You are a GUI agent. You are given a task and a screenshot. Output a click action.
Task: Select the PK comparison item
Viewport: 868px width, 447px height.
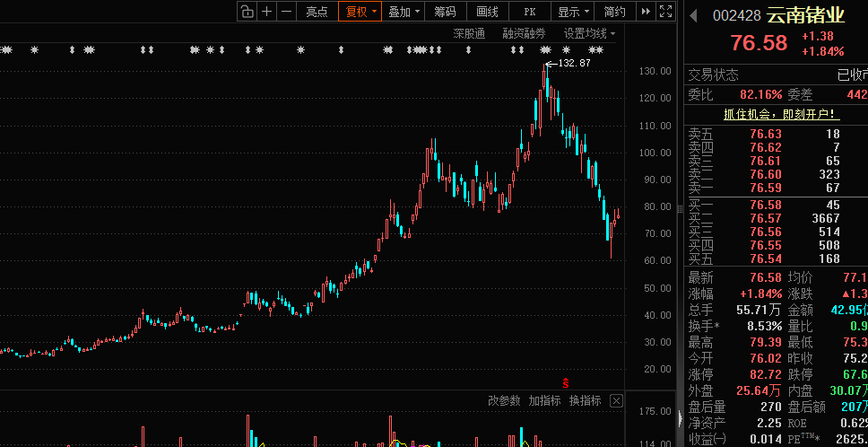point(530,12)
